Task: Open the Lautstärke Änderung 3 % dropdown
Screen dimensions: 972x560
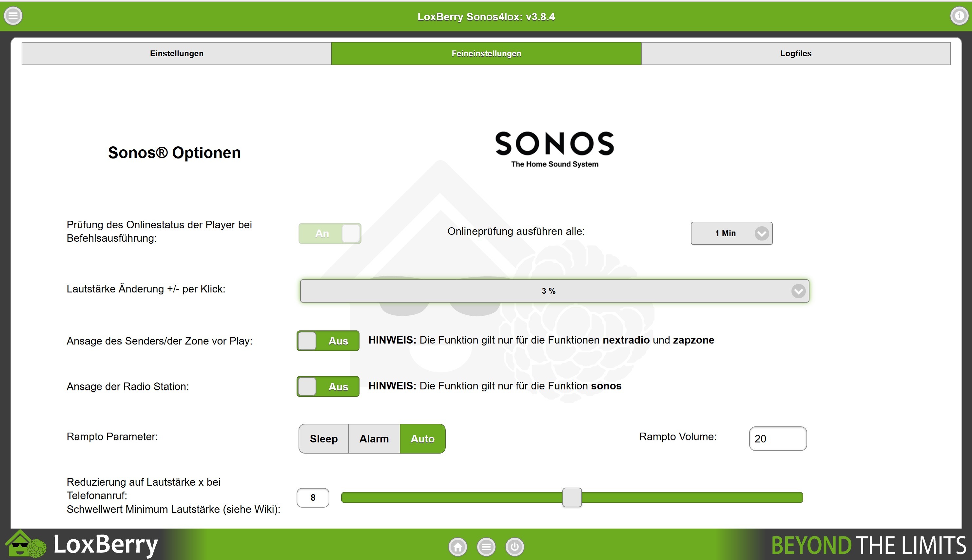Action: pos(554,291)
